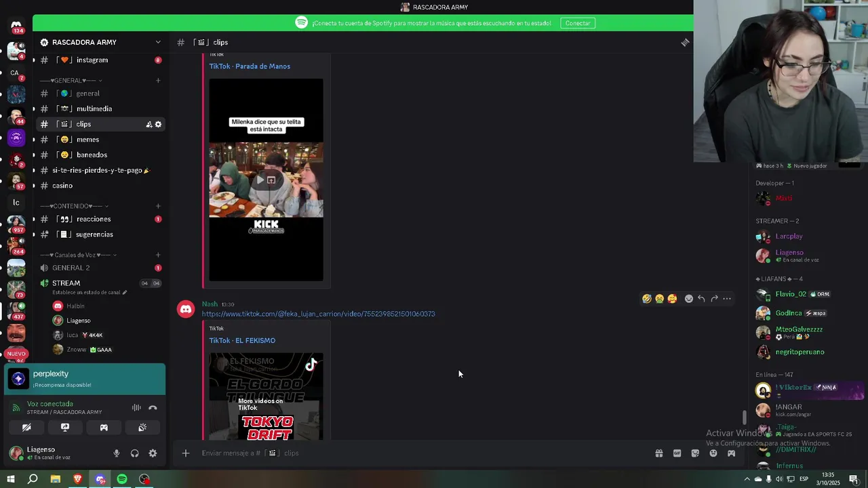Mute the microphone
868x488 pixels.
116,453
